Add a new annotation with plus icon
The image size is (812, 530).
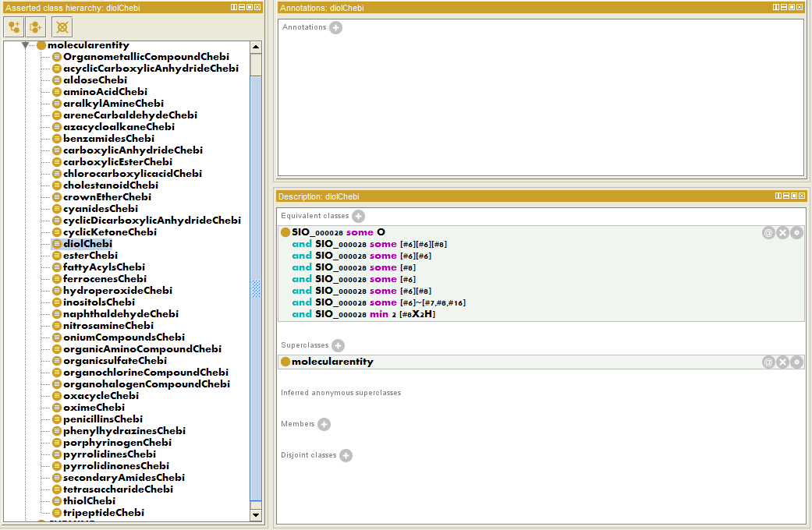(x=335, y=27)
